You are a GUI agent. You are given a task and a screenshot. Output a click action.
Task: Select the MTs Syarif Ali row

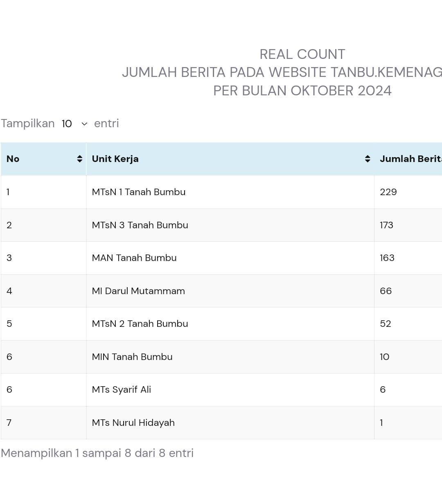point(121,390)
